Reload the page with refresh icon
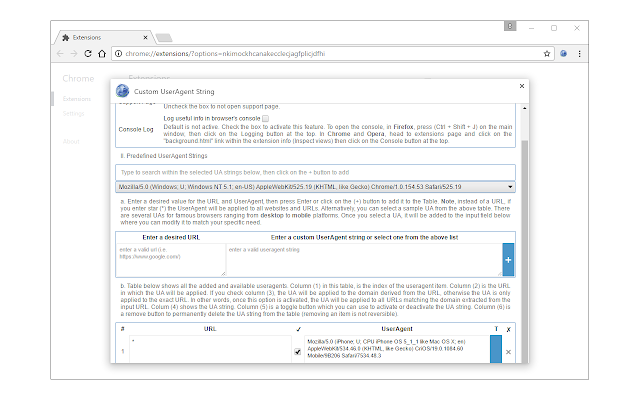The height and width of the screenshot is (400, 640). tap(88, 53)
